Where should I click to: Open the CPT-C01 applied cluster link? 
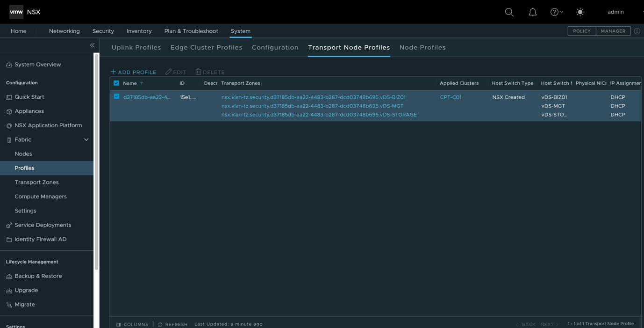click(451, 97)
